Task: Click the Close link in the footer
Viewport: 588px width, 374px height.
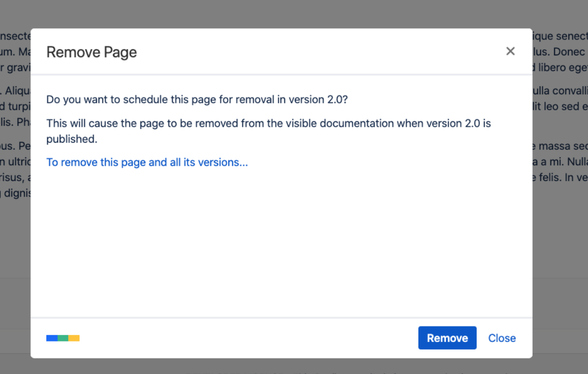Action: [502, 338]
